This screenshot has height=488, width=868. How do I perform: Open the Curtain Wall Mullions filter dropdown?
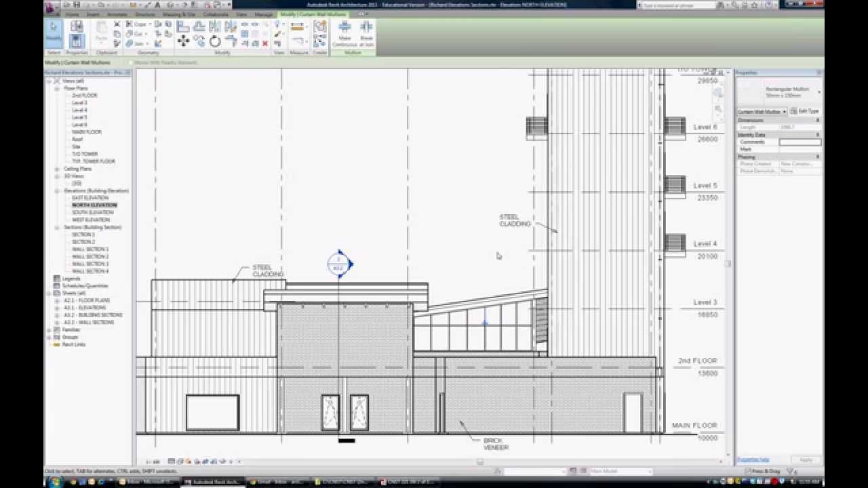(785, 111)
